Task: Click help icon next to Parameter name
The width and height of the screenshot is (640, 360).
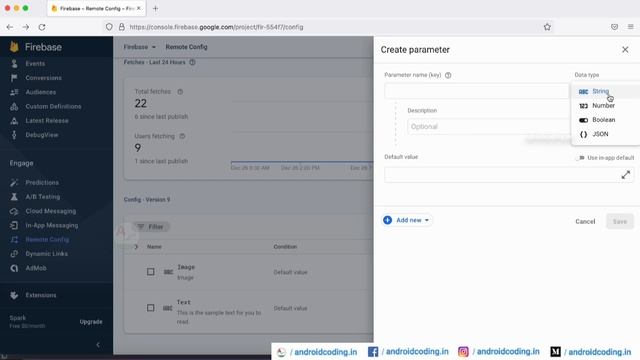Action: 448,75
